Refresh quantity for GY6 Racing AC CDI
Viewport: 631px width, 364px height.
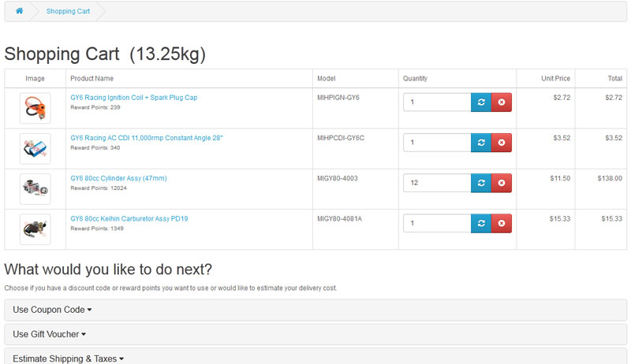481,143
